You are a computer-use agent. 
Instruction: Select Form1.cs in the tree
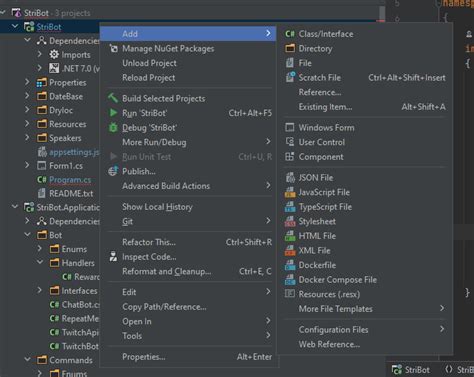tap(66, 166)
